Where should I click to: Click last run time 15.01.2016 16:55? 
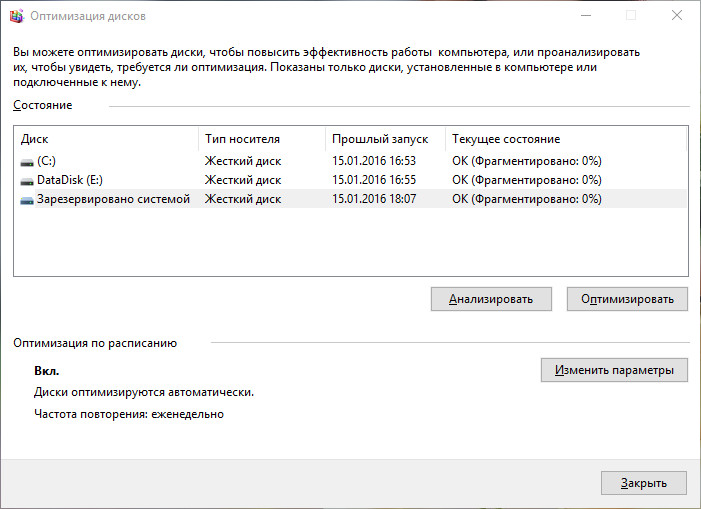374,180
